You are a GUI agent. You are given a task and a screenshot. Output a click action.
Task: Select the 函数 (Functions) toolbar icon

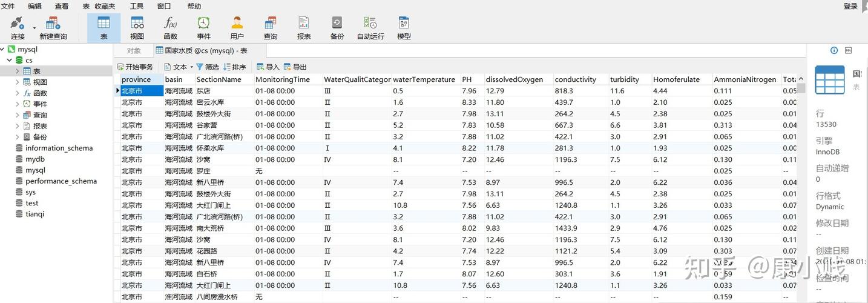(171, 24)
